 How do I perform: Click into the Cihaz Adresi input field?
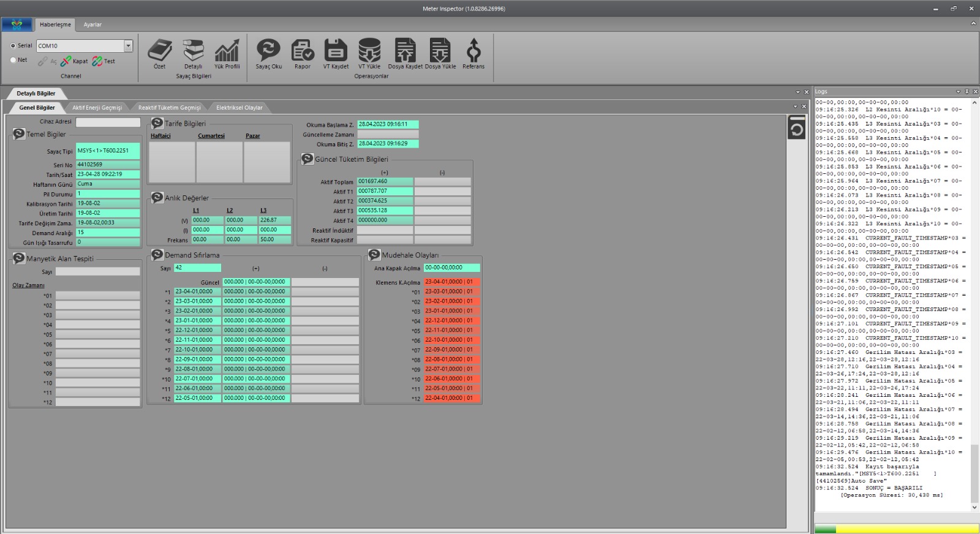click(x=108, y=122)
